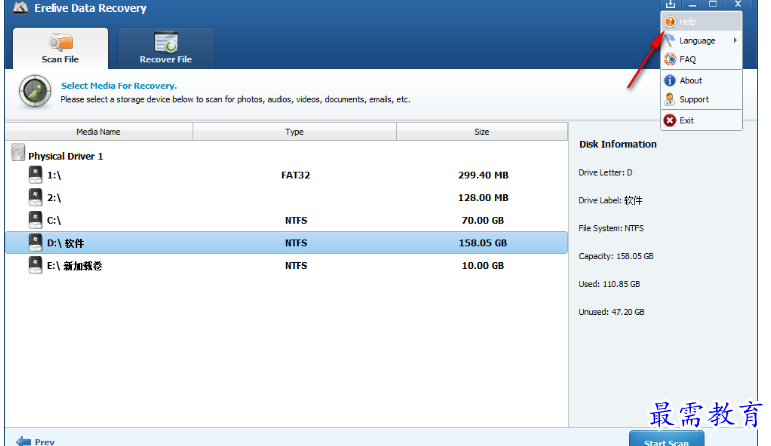This screenshot has width=771, height=446.
Task: Go back with the Prev button
Action: point(35,441)
